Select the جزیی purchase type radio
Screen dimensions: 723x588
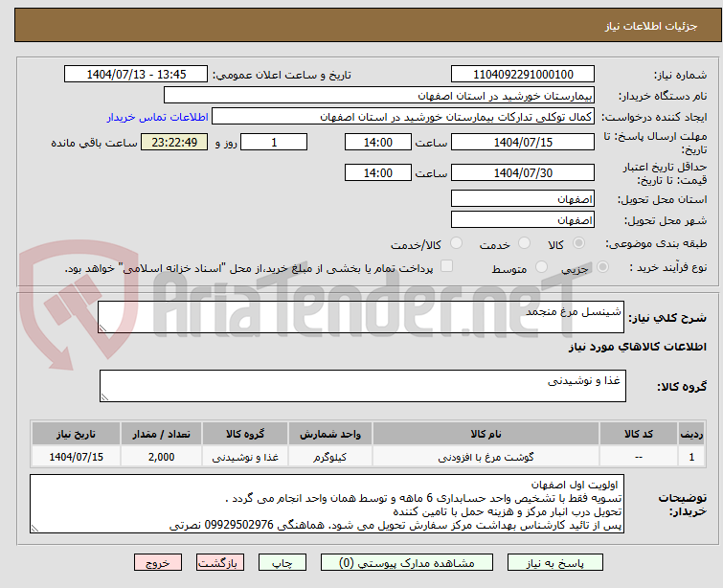[x=602, y=266]
